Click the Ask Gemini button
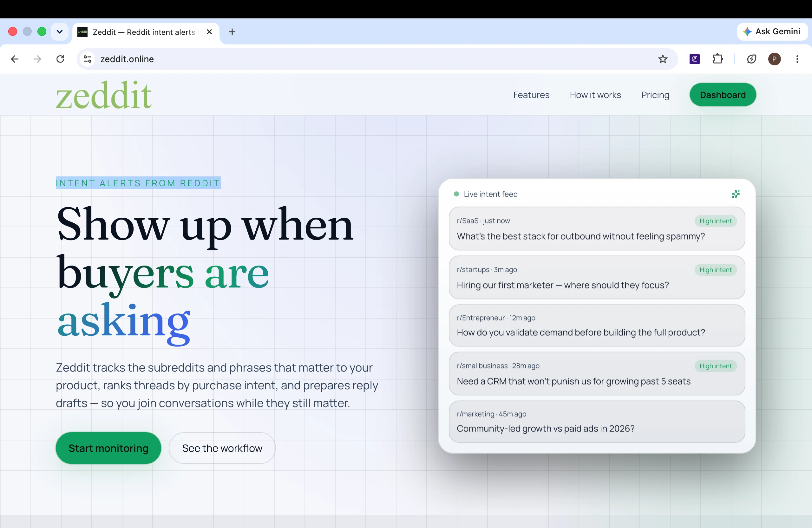The image size is (812, 528). [772, 32]
